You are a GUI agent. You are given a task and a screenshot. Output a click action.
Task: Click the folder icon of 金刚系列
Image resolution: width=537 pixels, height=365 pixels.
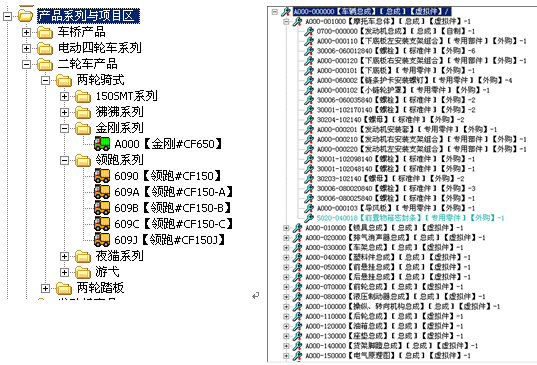point(83,128)
